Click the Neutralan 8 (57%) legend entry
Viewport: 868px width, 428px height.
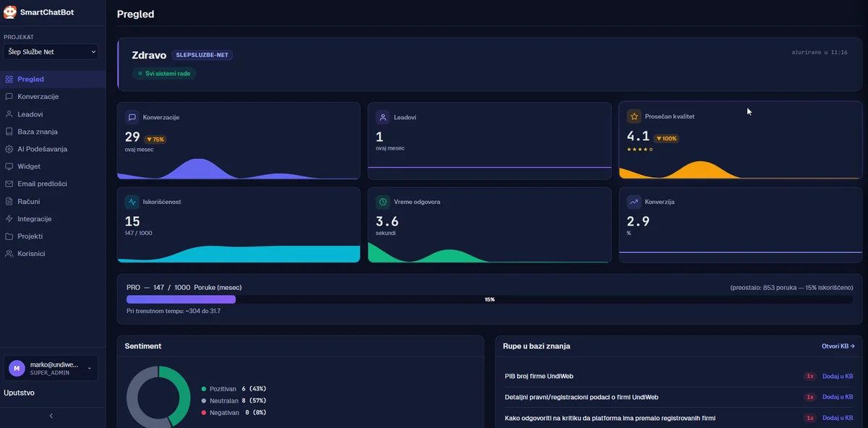tap(234, 401)
